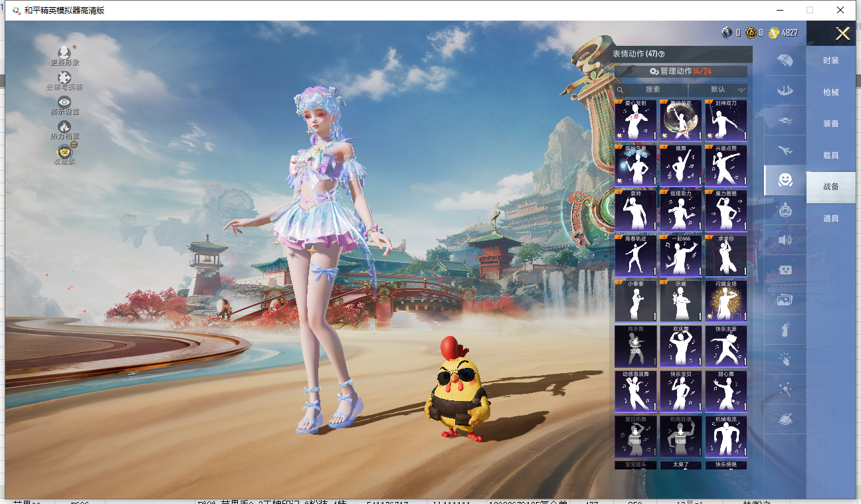The width and height of the screenshot is (861, 504).
Task: Select the 摇摆势力 emote
Action: pos(681,210)
